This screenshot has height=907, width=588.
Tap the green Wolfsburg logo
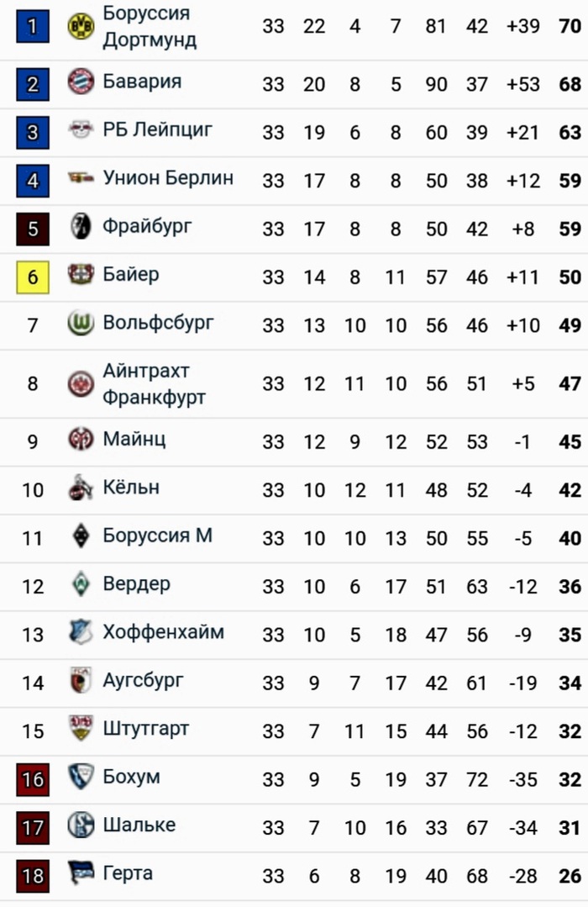click(x=81, y=323)
